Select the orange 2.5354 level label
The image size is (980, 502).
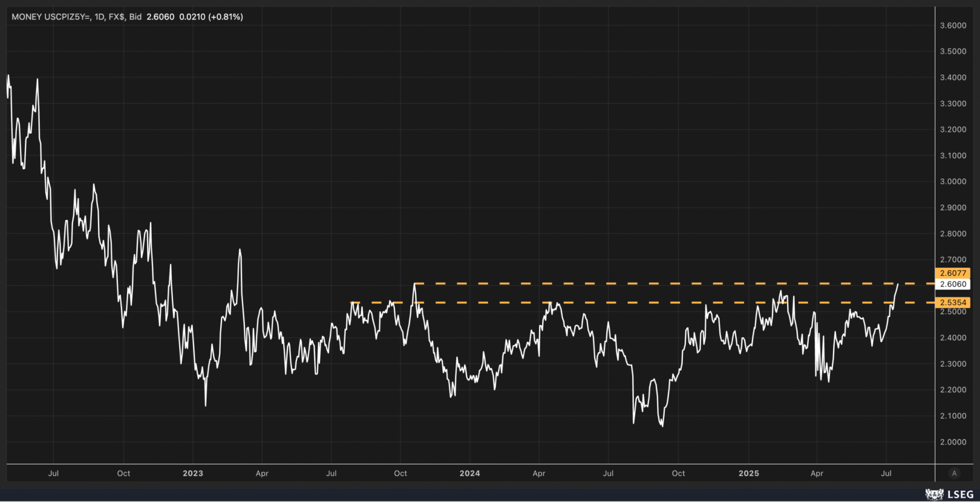pos(952,303)
